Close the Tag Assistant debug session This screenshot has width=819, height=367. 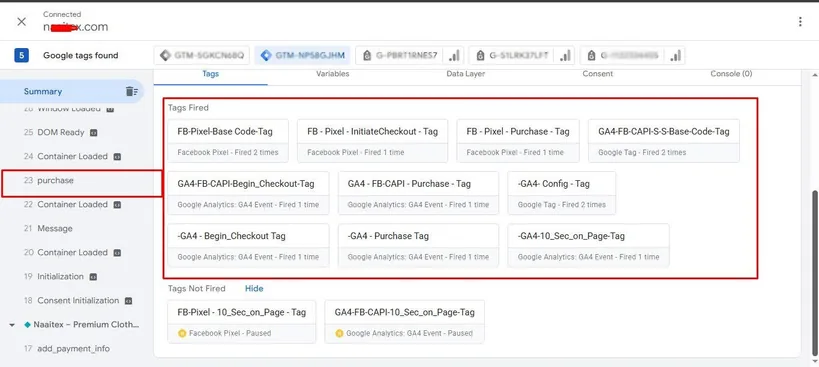[x=21, y=21]
